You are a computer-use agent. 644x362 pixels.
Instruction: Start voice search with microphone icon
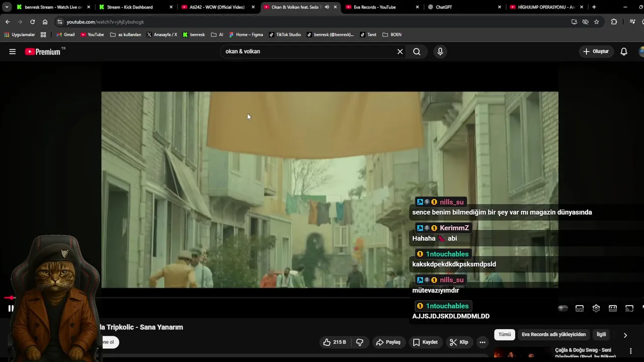440,51
